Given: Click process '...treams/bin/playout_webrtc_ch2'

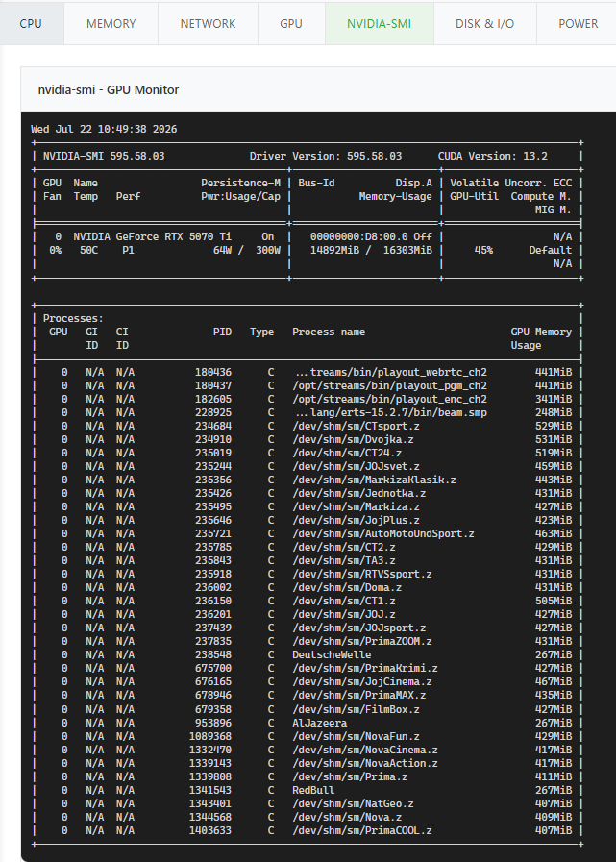Looking at the screenshot, I should [x=391, y=372].
